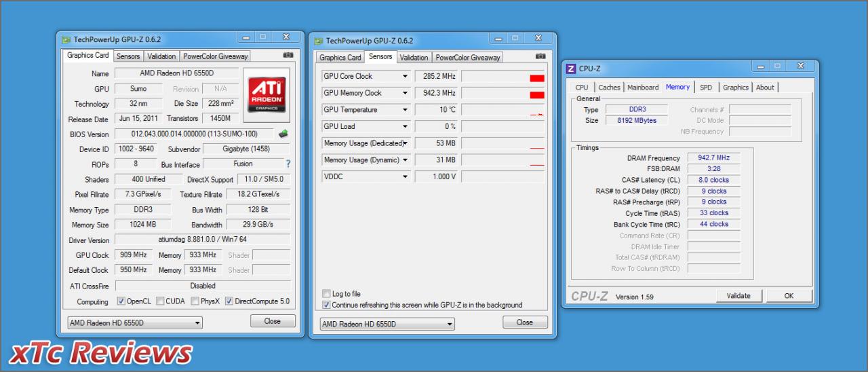This screenshot has height=372, width=868.
Task: Open the Memory Usage (Dedicated) dropdown
Action: (x=406, y=143)
